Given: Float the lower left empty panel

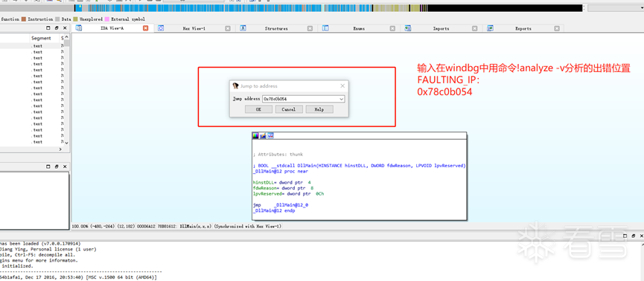Looking at the screenshot, I should 57,167.
